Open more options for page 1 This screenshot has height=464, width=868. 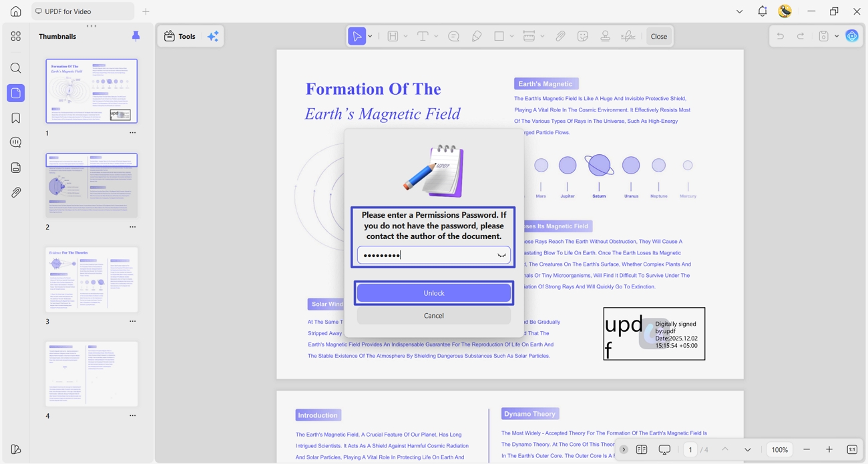(132, 133)
